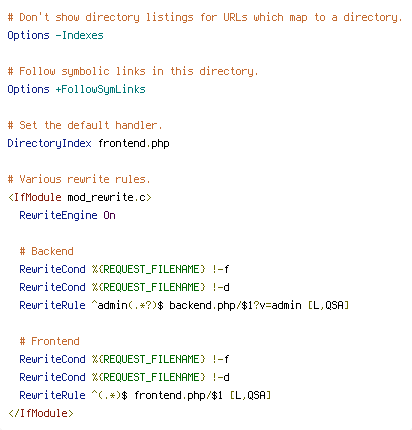Click the '^admin(.*?)$' rewrite pattern
The image size is (412, 430).
pyautogui.click(x=128, y=305)
